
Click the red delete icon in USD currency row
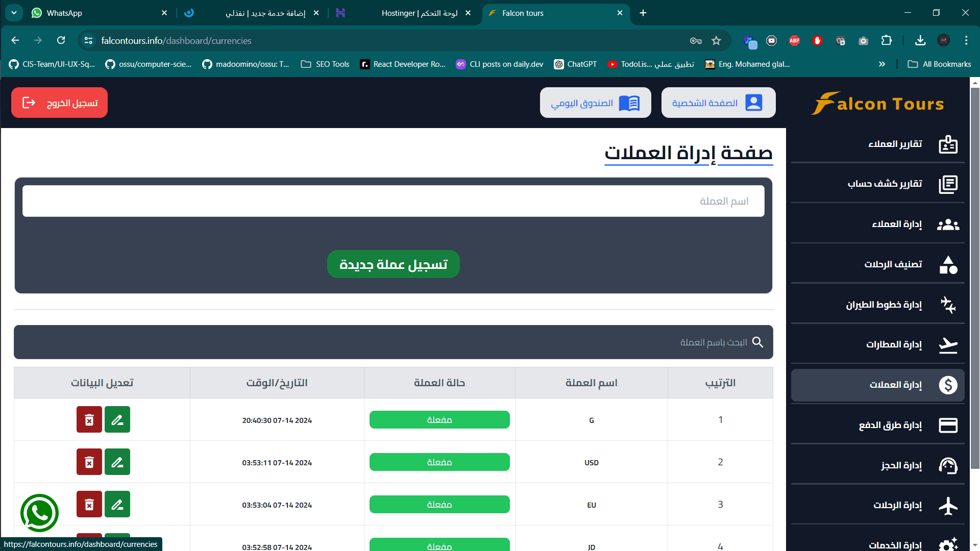(89, 462)
